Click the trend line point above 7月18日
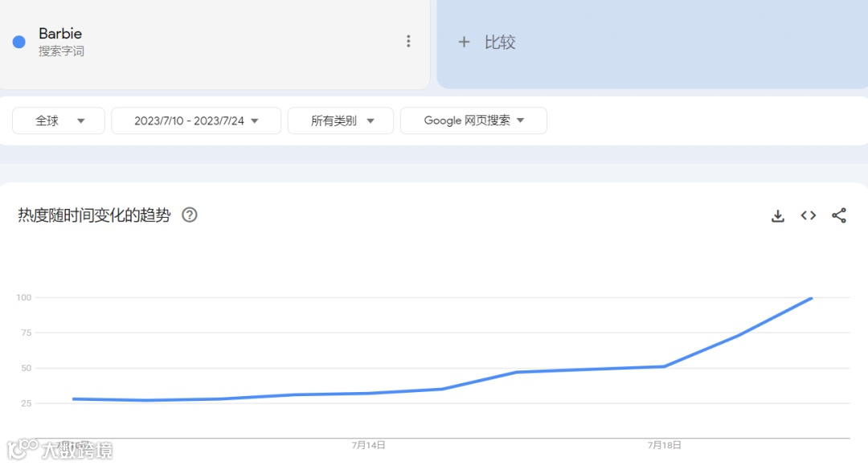868x466 pixels. click(665, 366)
